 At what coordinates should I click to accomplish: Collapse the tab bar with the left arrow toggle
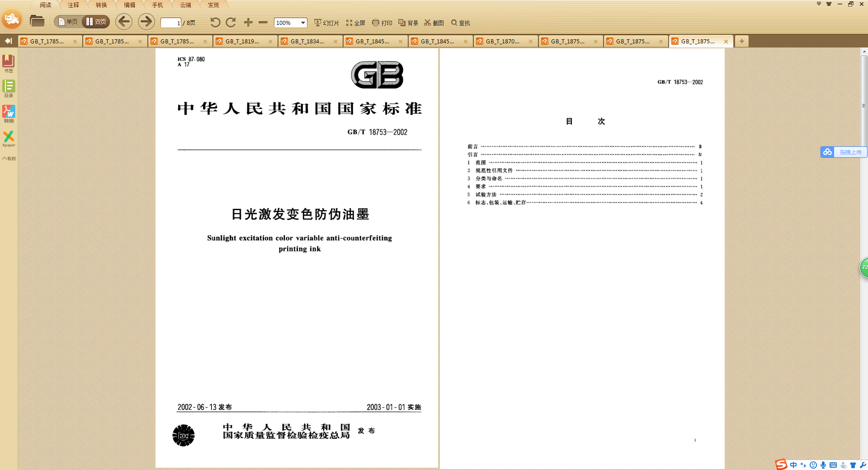(8, 41)
